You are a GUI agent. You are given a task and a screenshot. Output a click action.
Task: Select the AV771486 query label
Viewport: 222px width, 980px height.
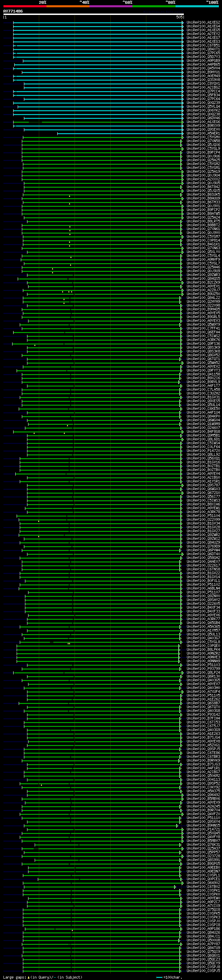click(13, 11)
